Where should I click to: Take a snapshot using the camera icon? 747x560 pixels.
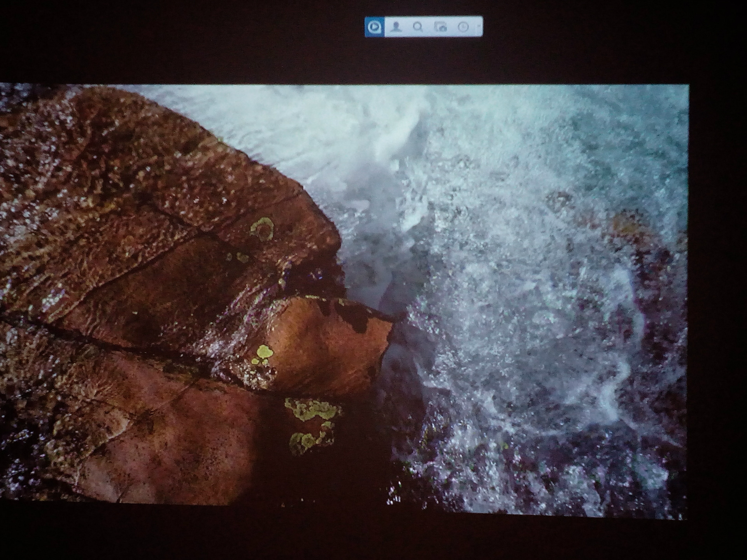coord(440,27)
